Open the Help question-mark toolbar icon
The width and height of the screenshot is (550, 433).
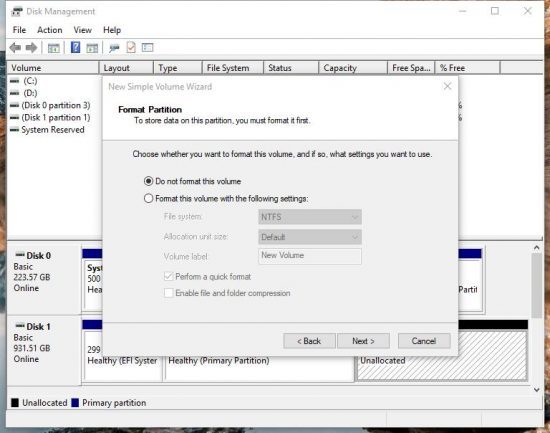(75, 47)
